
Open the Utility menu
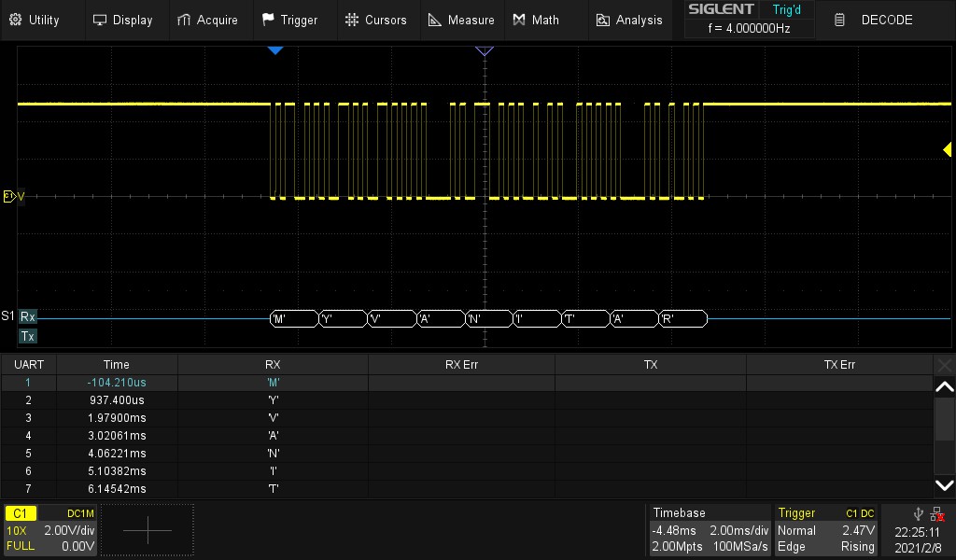click(34, 20)
